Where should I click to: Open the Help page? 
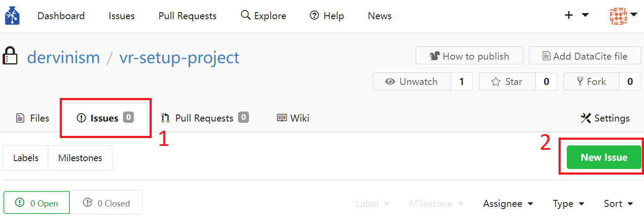[x=327, y=16]
